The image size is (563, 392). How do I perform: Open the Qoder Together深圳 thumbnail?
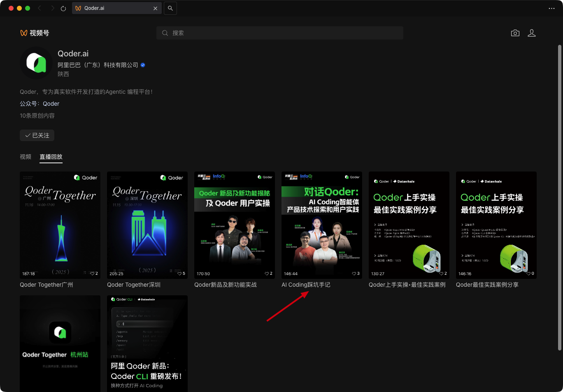[147, 225]
